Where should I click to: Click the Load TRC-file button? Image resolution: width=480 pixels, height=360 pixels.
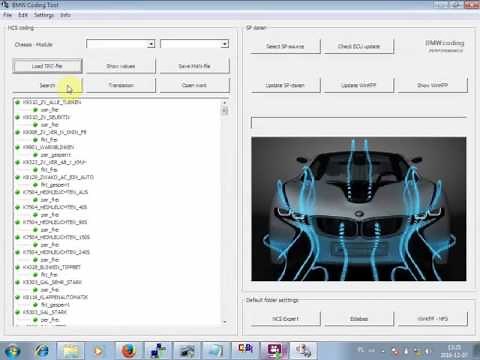click(x=47, y=66)
